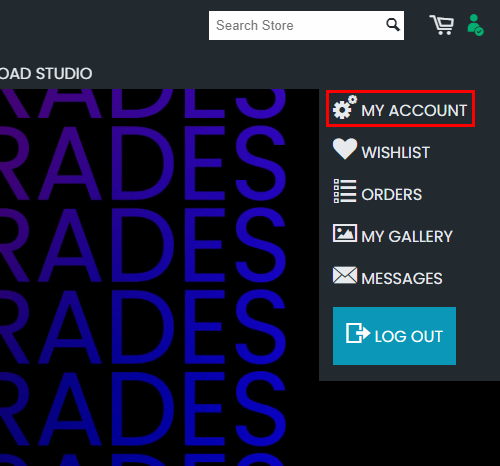Open the MY ACCOUNT menu entry
The width and height of the screenshot is (500, 466).
point(400,109)
